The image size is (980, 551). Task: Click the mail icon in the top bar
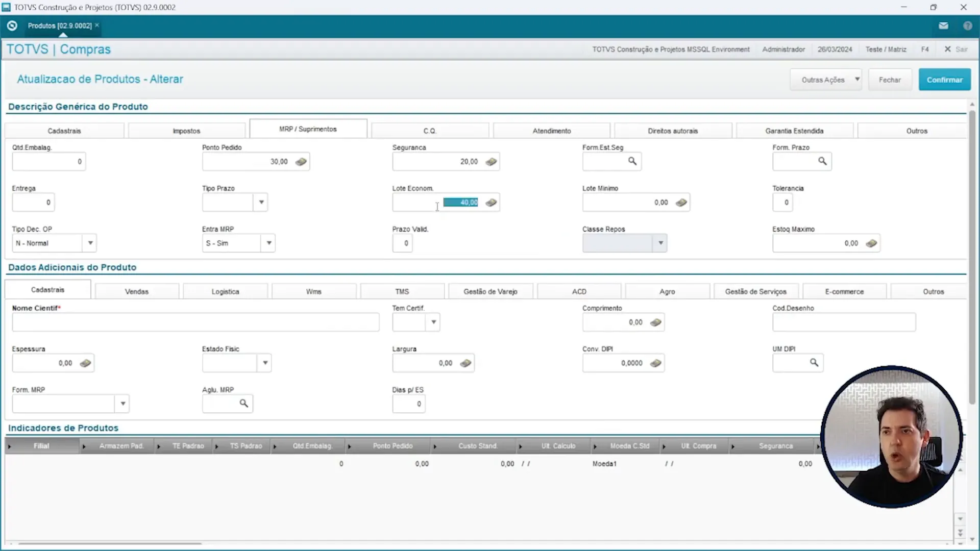[x=944, y=26]
